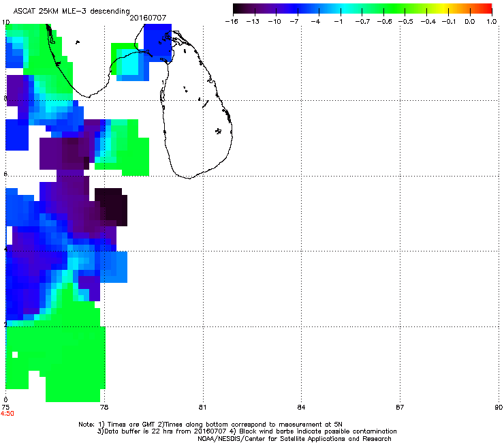Click the near-black data patch southwest of Sri Lanka
This screenshot has height=443, width=504.
(x=112, y=206)
